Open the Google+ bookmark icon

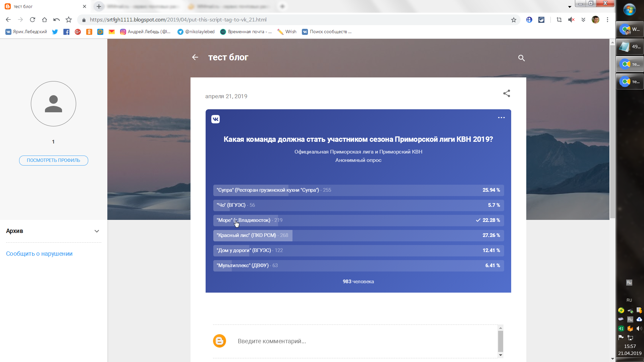[x=78, y=32]
